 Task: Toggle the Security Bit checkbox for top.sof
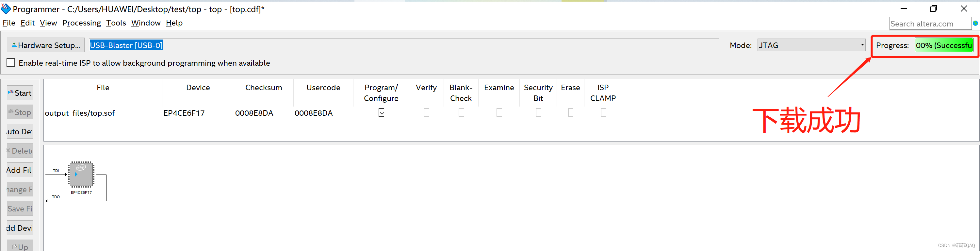tap(538, 112)
